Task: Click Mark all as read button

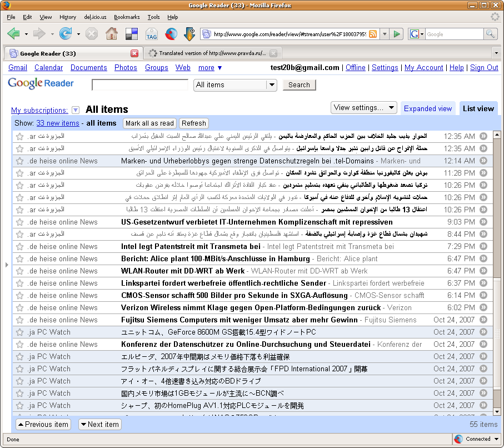Action: pyautogui.click(x=149, y=123)
